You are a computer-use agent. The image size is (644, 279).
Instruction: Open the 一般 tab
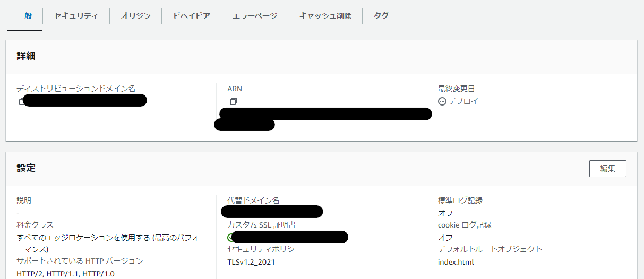coord(24,16)
